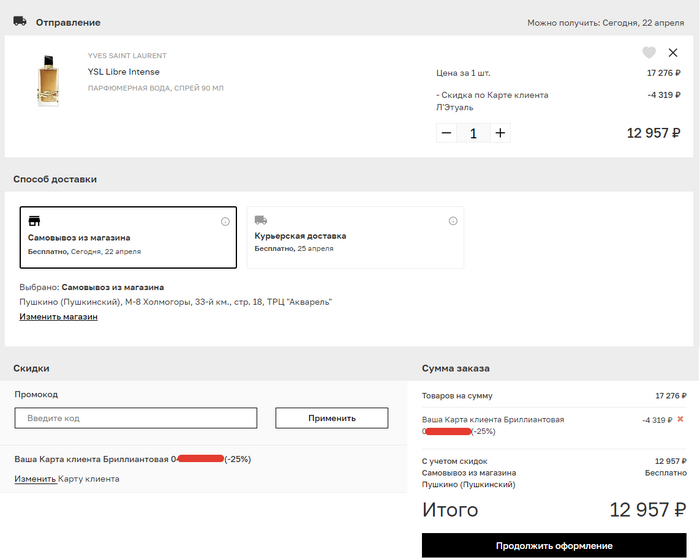Increase quantity with plus button
The width and height of the screenshot is (700, 560).
click(x=501, y=133)
